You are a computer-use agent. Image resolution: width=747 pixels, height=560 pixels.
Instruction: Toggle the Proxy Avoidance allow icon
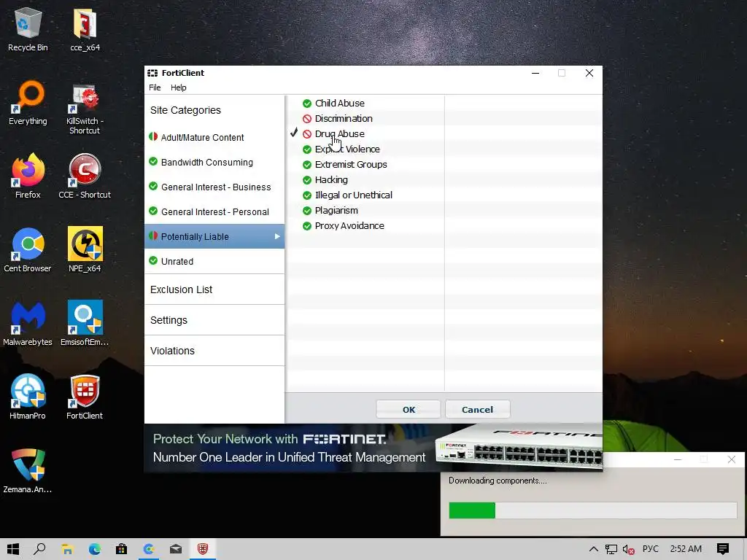pos(307,226)
